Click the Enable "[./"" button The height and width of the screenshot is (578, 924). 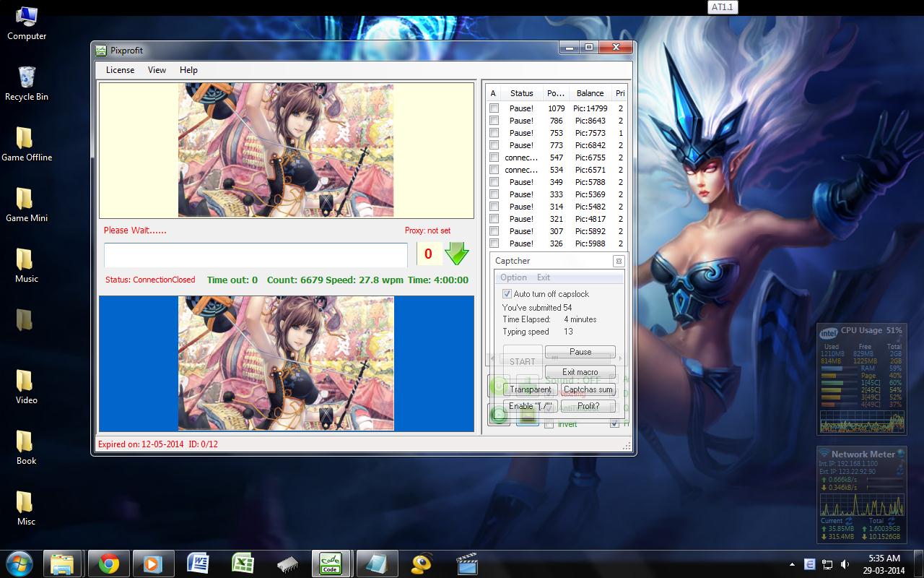click(531, 406)
